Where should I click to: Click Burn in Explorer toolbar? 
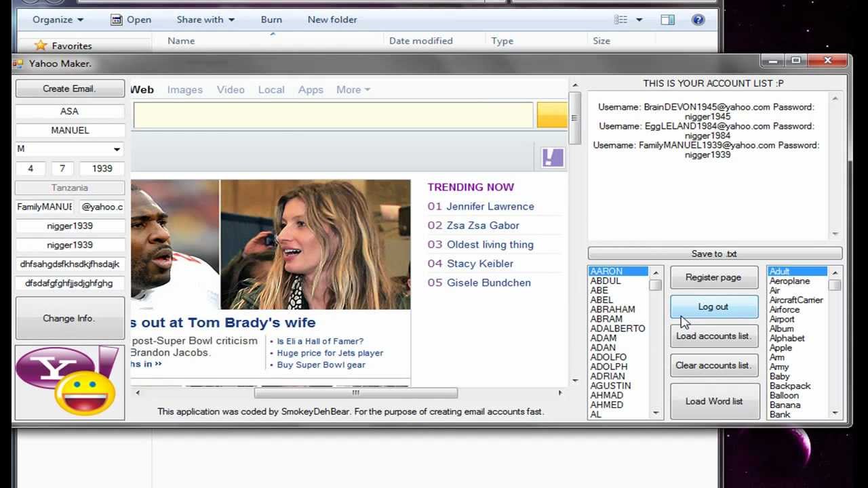[271, 20]
